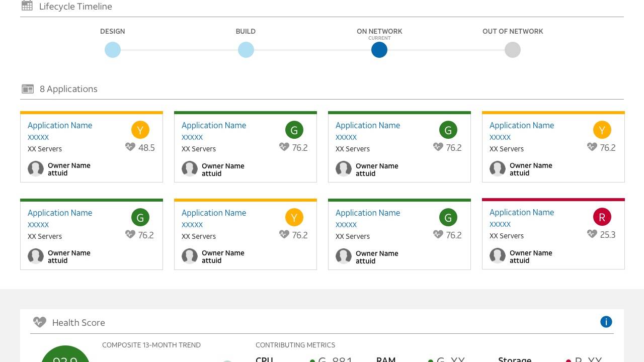Select the BUILD stage circle on timeline
Image resolution: width=644 pixels, height=362 pixels.
point(246,50)
